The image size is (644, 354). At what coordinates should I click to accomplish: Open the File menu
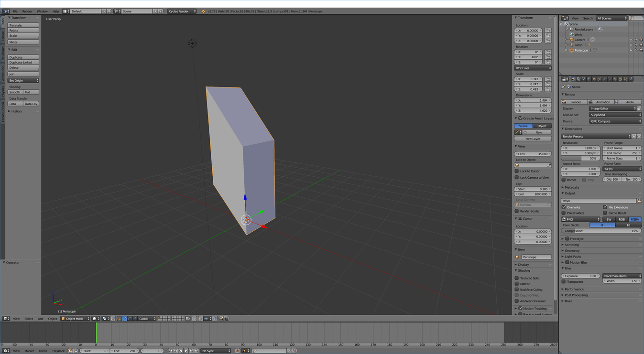[15, 11]
